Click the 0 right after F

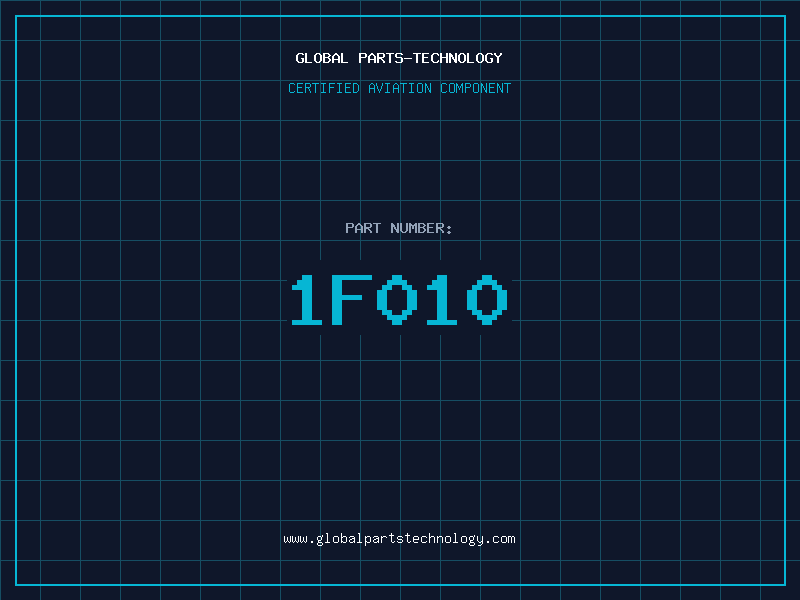(397, 299)
